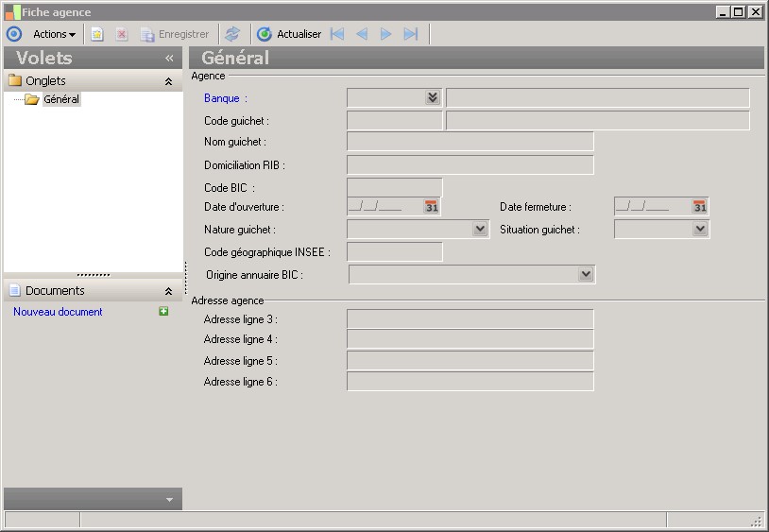Click the Nom guichet input field
769x532 pixels.
point(470,142)
